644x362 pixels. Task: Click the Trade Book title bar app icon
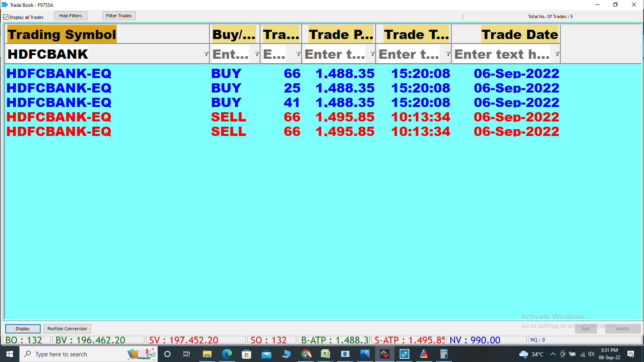(5, 5)
